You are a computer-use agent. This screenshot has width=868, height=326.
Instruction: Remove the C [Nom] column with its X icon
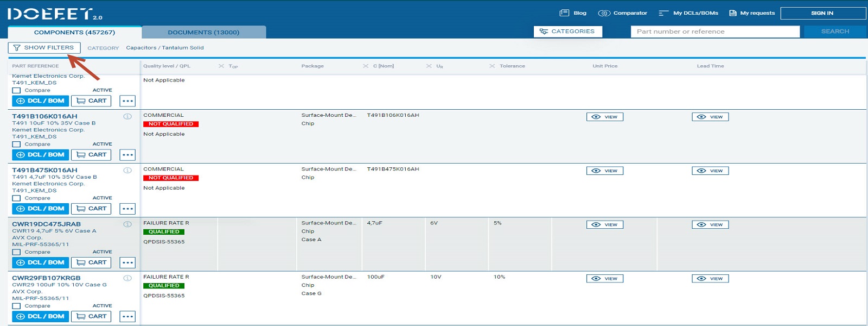pyautogui.click(x=366, y=66)
